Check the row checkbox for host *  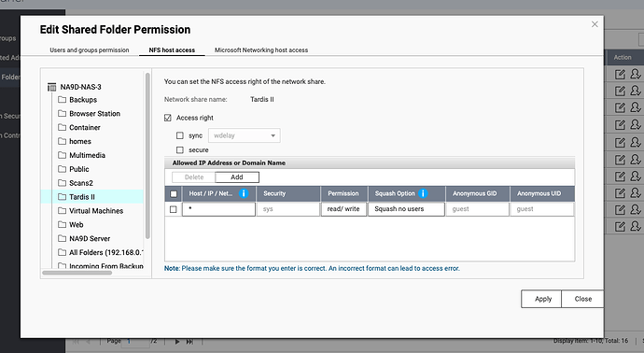pos(174,209)
